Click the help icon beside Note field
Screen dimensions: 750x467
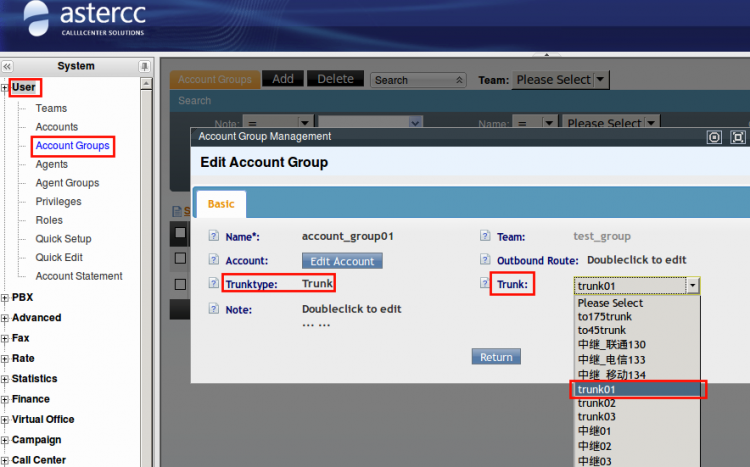213,309
